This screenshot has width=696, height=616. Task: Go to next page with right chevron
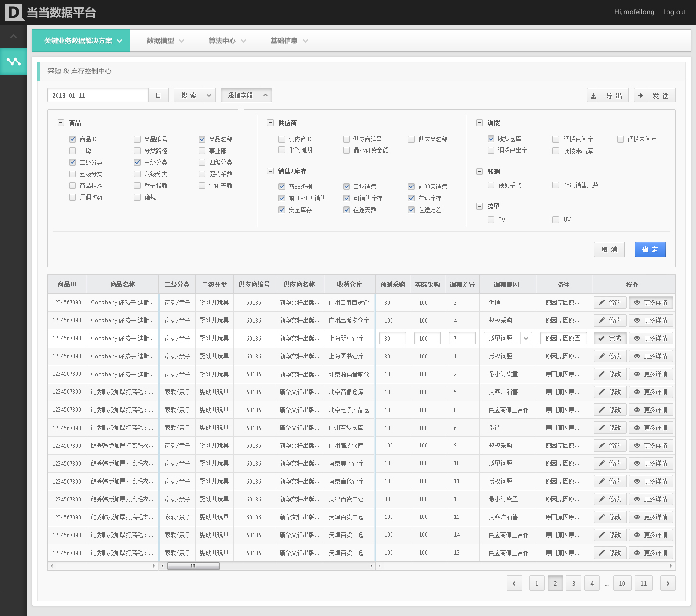(x=668, y=583)
